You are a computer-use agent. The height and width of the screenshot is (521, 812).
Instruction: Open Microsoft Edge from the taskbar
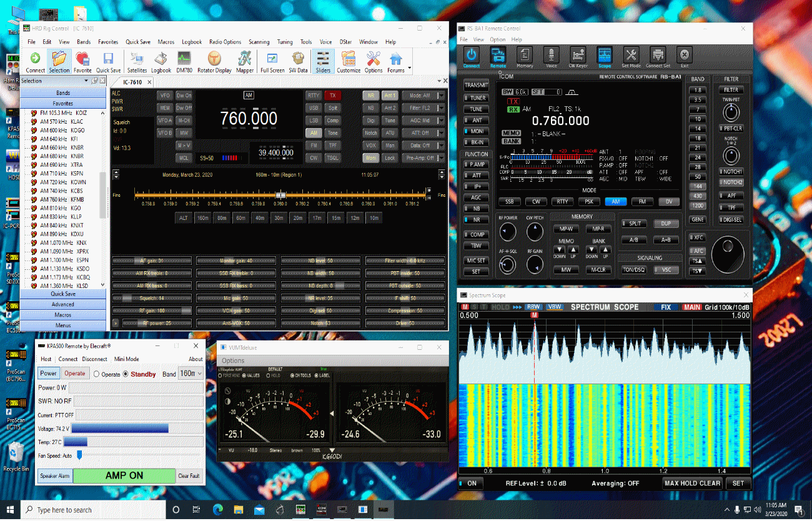(217, 510)
